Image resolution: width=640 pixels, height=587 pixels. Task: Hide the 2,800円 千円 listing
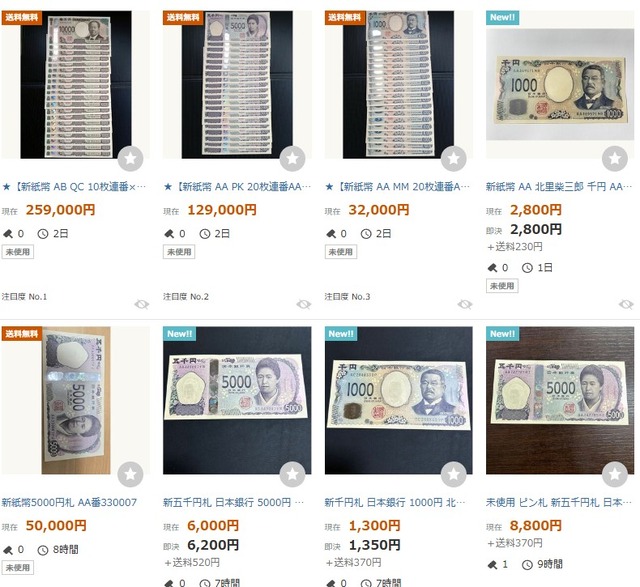coord(626,304)
